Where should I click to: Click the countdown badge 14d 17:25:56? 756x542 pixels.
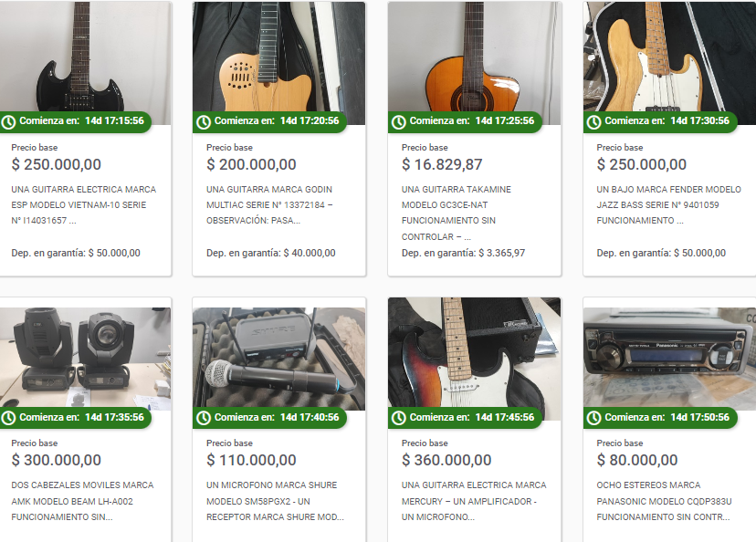[x=466, y=121]
